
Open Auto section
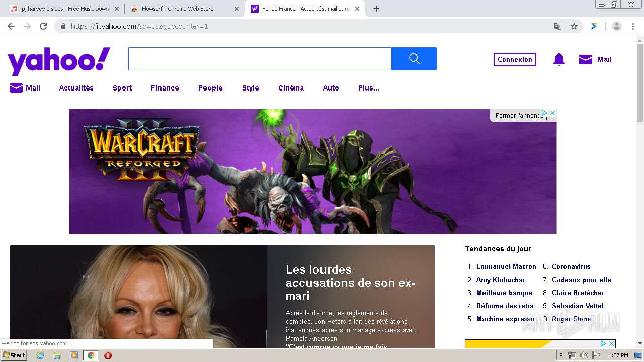331,88
